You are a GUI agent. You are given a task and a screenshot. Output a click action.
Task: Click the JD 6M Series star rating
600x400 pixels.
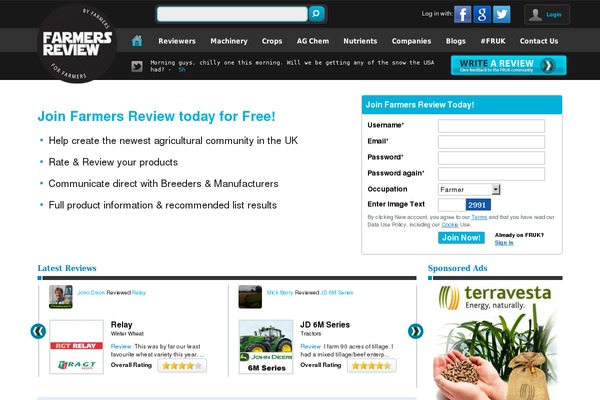pyautogui.click(x=372, y=366)
